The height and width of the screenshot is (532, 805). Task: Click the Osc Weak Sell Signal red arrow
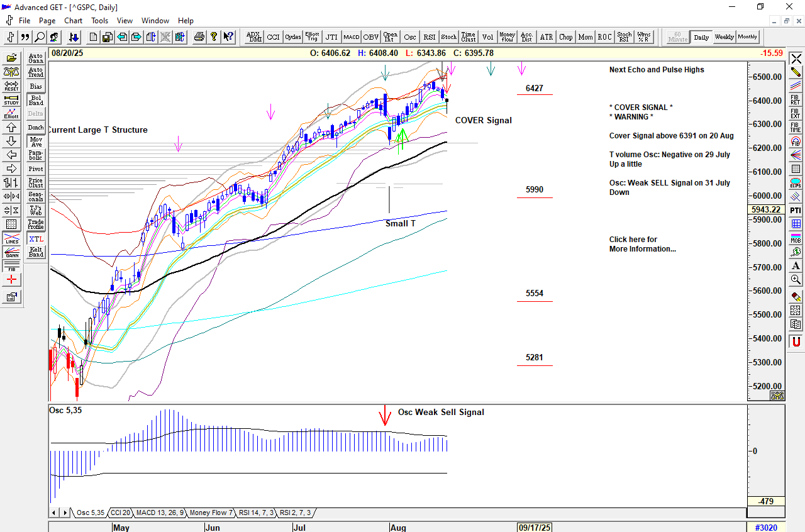(x=384, y=415)
